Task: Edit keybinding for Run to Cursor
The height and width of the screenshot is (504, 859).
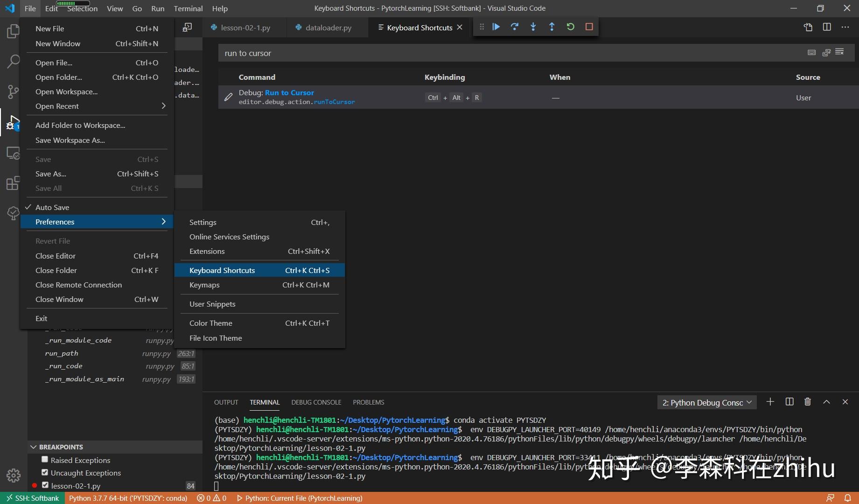Action: tap(228, 97)
